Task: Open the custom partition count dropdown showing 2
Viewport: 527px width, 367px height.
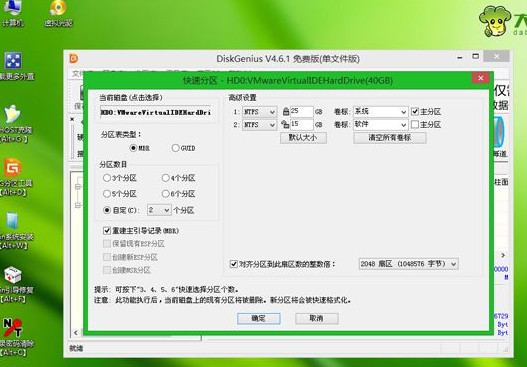Action: click(159, 210)
